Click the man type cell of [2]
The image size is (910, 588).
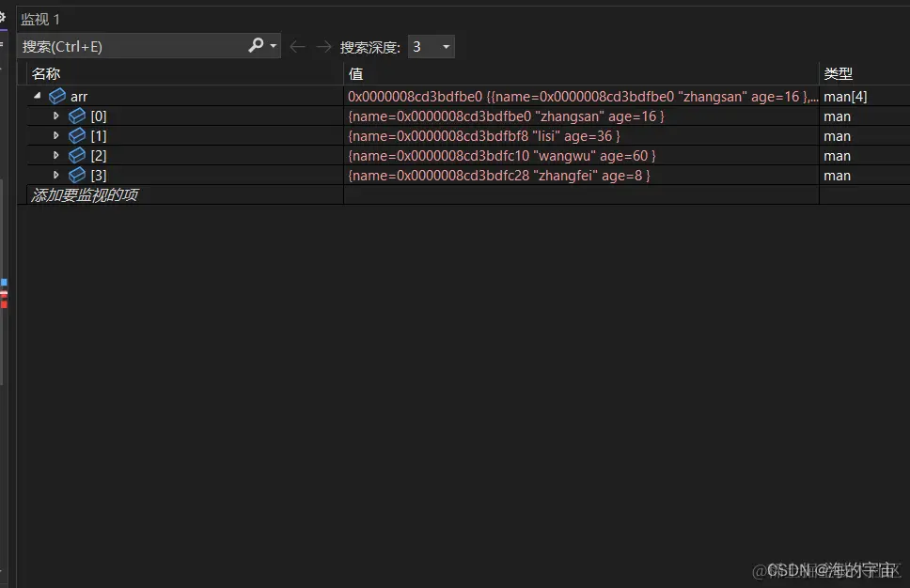tap(838, 156)
